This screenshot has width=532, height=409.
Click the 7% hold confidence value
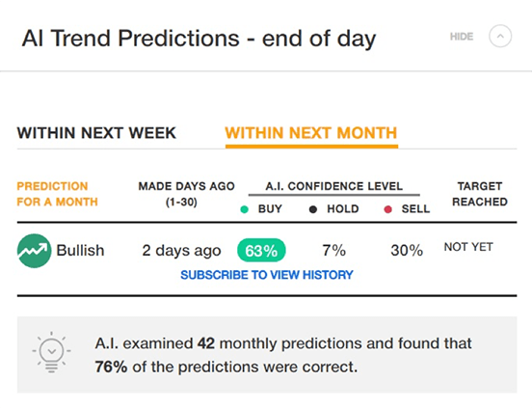[333, 251]
